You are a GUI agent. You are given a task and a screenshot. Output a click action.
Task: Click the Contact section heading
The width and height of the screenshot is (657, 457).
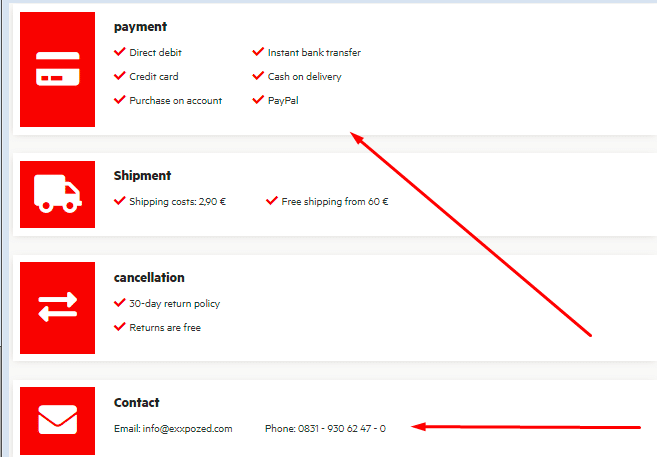click(136, 403)
